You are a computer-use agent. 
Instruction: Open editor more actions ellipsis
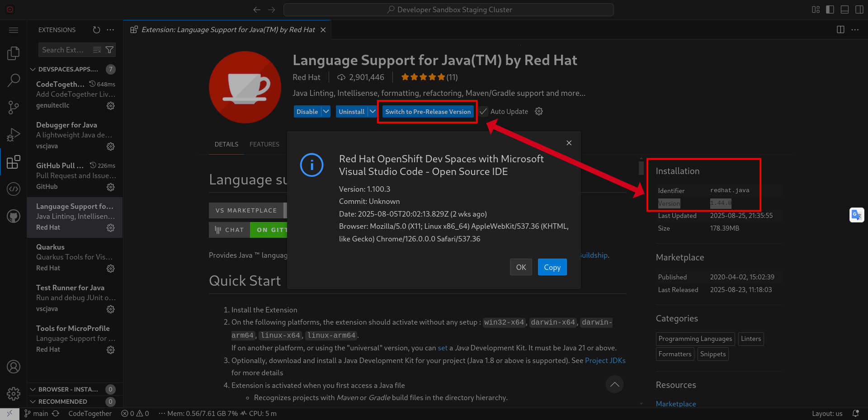(855, 30)
